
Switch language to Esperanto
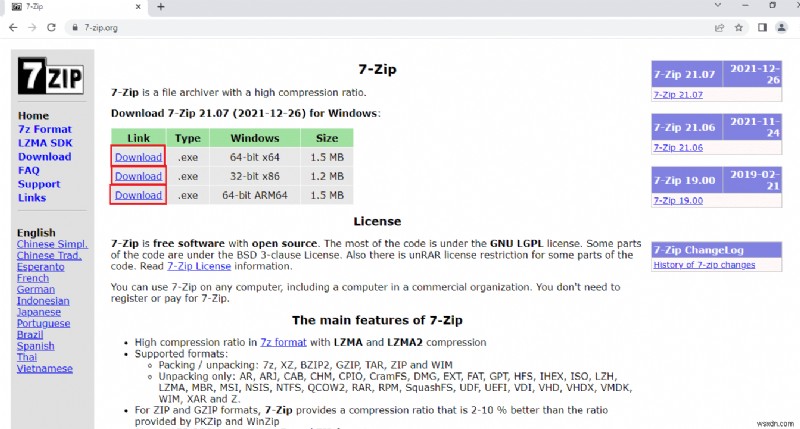click(x=40, y=267)
